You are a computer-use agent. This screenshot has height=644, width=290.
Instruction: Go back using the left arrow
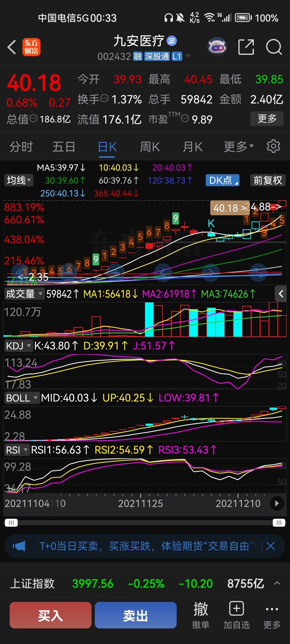click(12, 47)
